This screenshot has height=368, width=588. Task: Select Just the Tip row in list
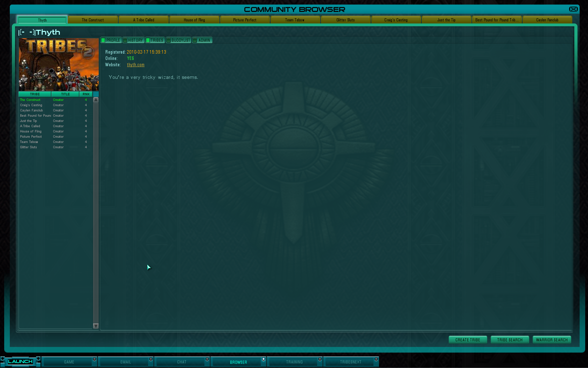pyautogui.click(x=56, y=121)
